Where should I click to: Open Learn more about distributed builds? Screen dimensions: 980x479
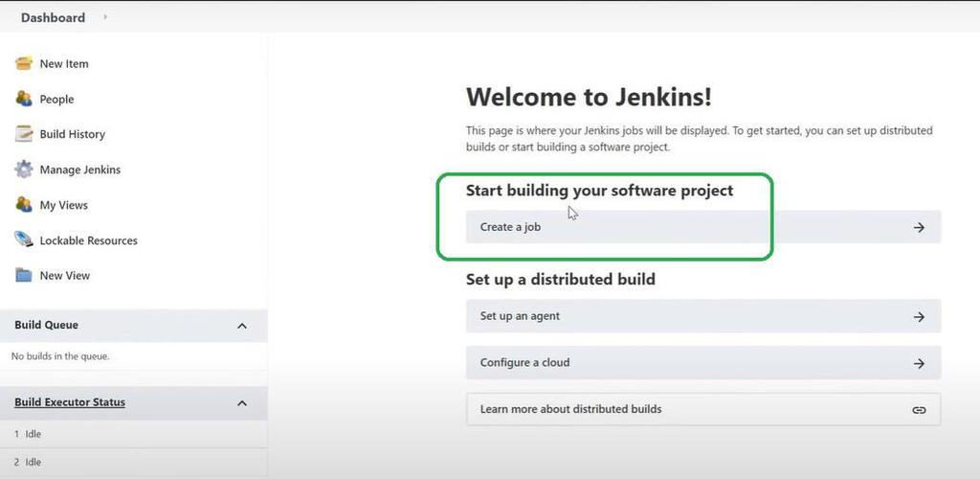pyautogui.click(x=703, y=410)
